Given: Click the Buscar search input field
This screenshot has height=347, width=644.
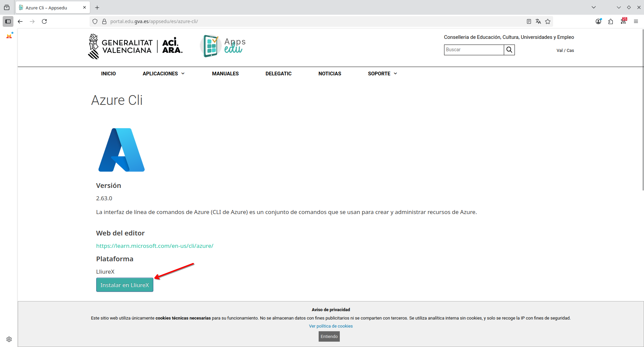Looking at the screenshot, I should (474, 50).
